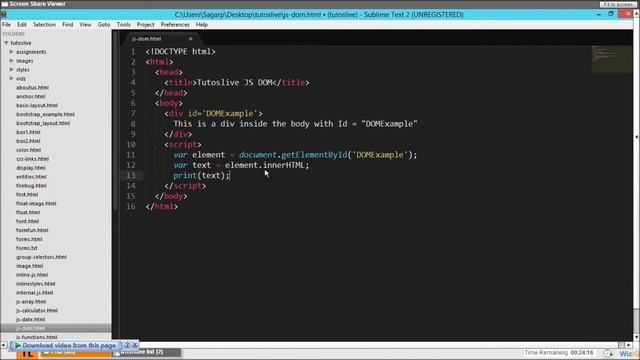Open box1.html in sidebar

(28, 132)
